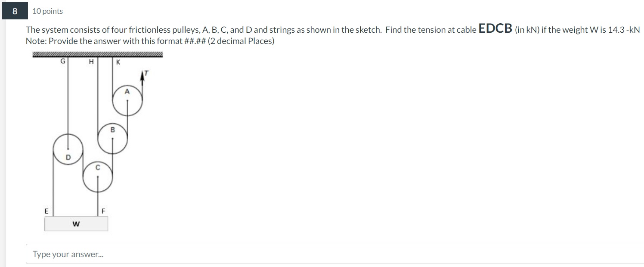Select the weight block labeled W

(x=76, y=224)
